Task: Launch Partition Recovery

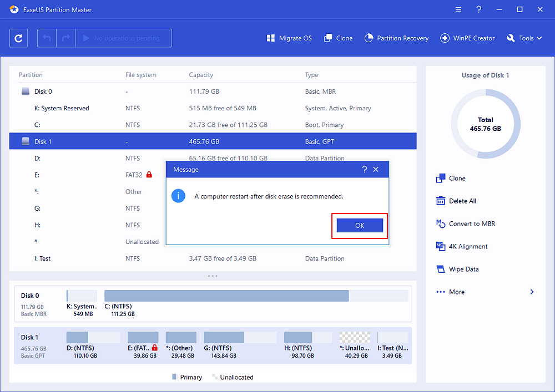Action: (x=396, y=38)
